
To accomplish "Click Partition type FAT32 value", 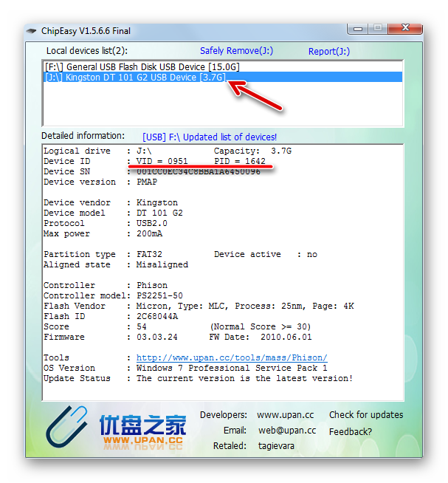I will [x=149, y=255].
